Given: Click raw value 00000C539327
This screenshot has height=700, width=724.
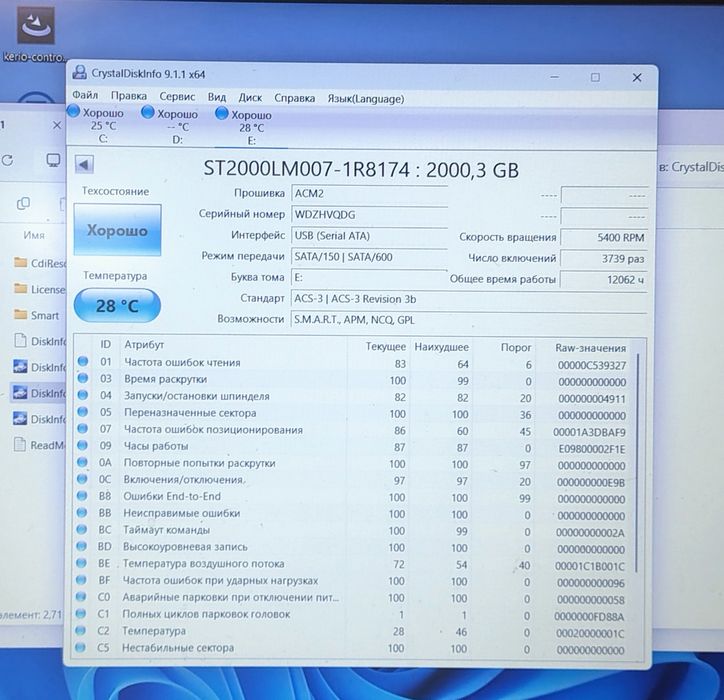Looking at the screenshot, I should (x=591, y=365).
